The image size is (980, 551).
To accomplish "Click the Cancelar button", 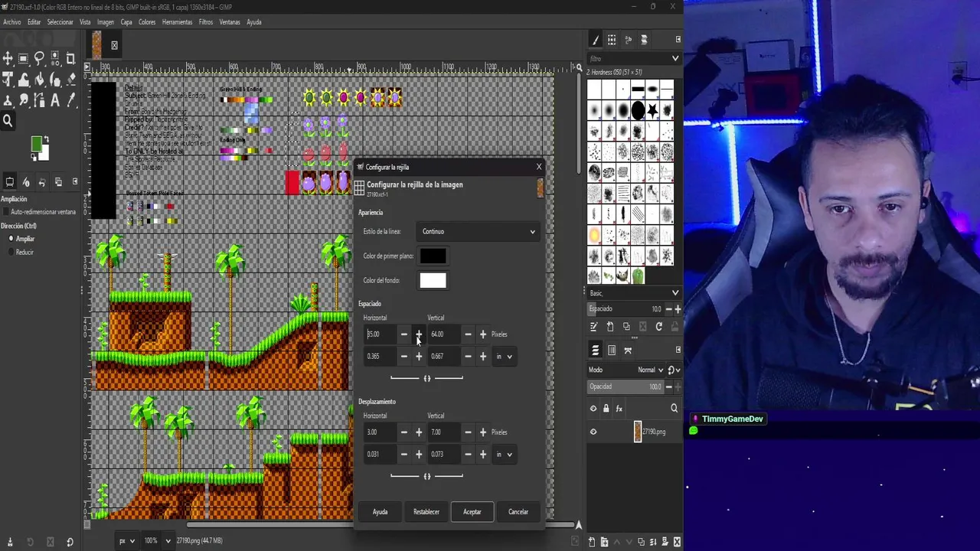I will pyautogui.click(x=518, y=512).
